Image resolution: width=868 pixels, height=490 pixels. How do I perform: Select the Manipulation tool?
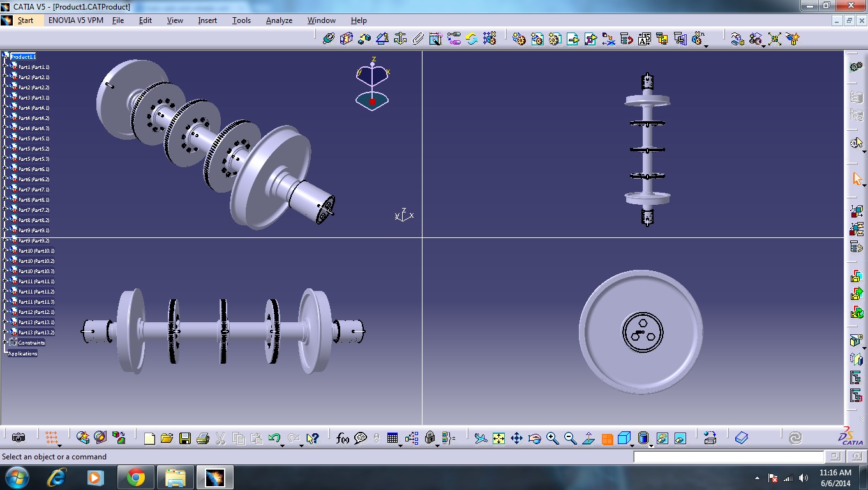coord(738,39)
